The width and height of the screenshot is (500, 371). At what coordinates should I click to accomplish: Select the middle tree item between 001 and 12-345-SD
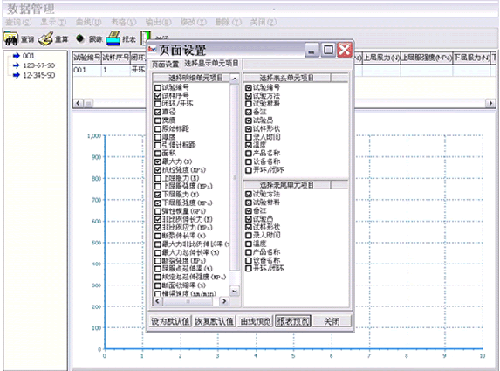tap(39, 65)
